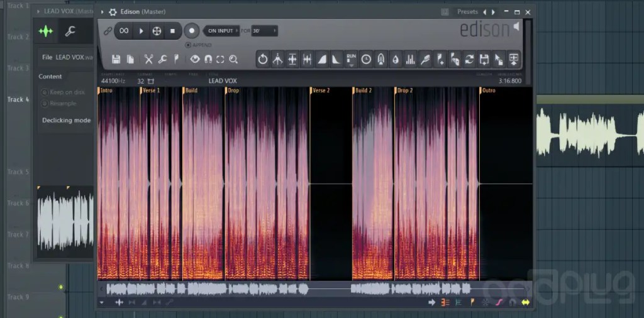
Task: Expand the Edison title bar arrow menu
Action: [x=103, y=13]
